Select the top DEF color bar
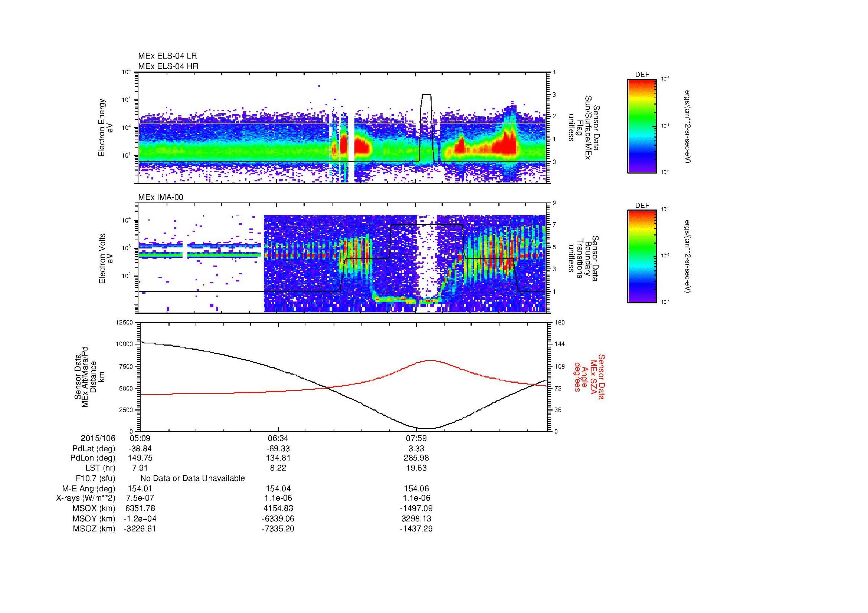Screen dimensions: 868x613 tap(642, 126)
